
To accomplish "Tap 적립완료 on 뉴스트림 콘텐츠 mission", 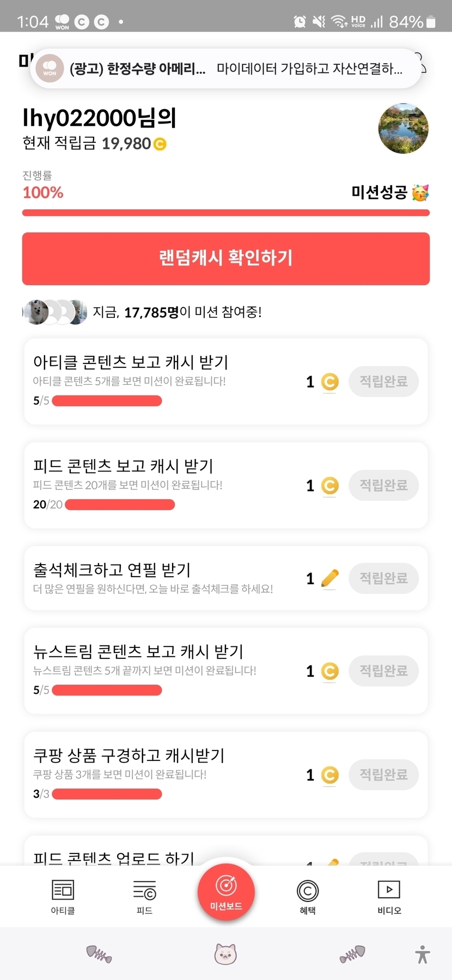I will click(383, 671).
